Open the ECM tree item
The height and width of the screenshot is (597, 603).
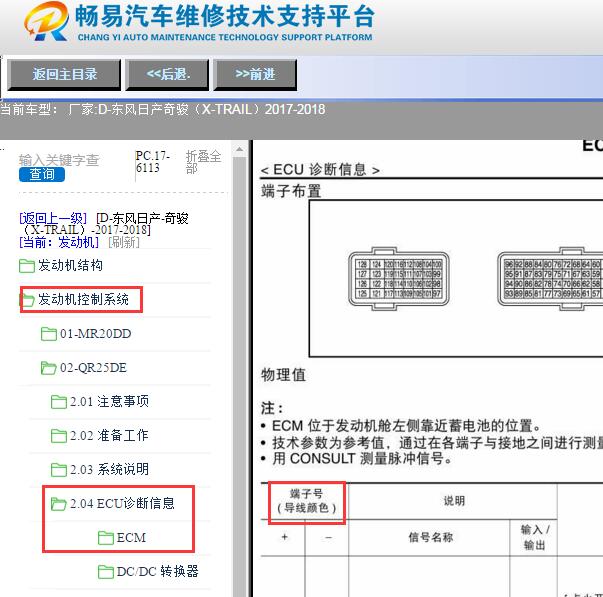click(131, 537)
